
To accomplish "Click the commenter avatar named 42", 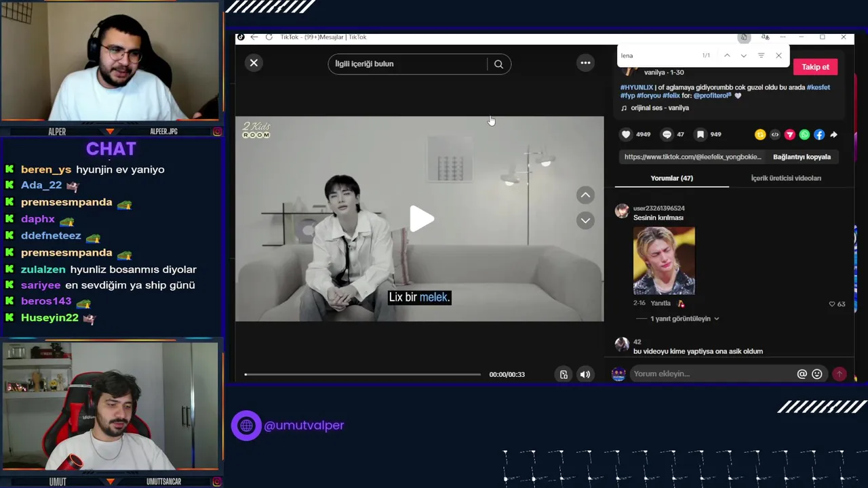I will tap(622, 345).
